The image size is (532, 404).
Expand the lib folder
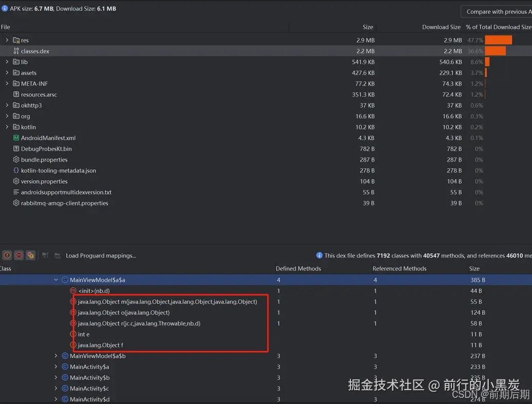click(7, 62)
